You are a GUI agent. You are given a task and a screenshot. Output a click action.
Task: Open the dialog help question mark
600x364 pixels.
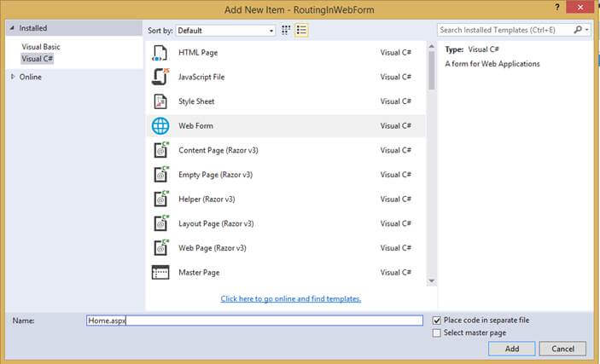(557, 8)
